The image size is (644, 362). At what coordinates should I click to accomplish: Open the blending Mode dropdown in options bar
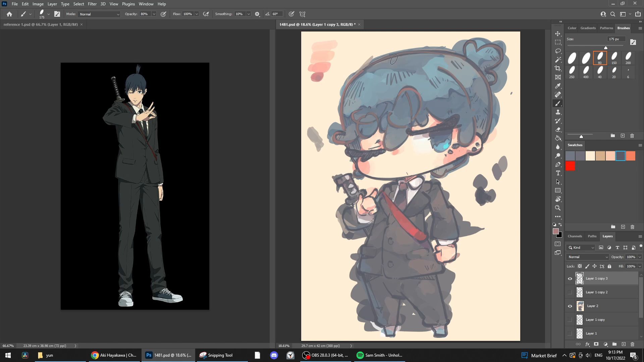pos(99,14)
